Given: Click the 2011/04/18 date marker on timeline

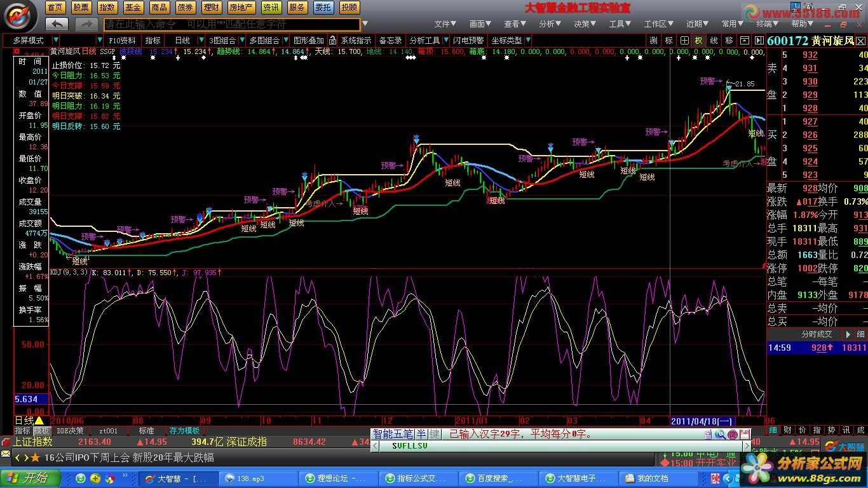Looking at the screenshot, I should (x=703, y=421).
